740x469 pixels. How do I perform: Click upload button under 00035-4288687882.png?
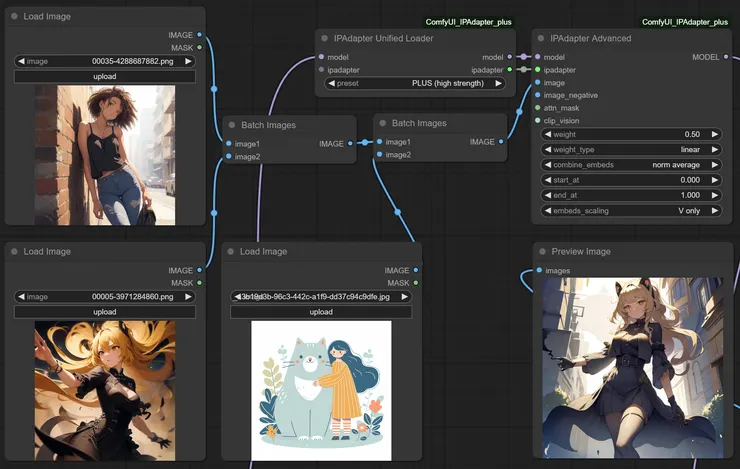point(105,76)
